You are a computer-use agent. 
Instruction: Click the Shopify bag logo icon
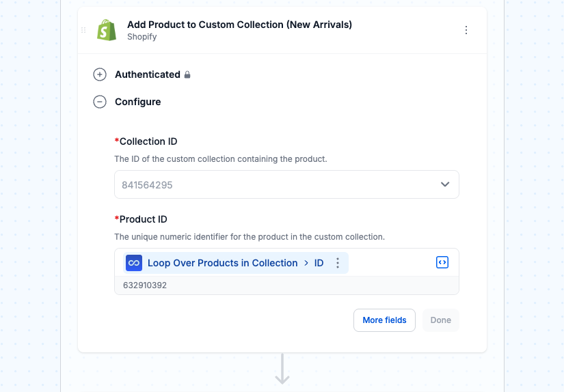coord(107,30)
